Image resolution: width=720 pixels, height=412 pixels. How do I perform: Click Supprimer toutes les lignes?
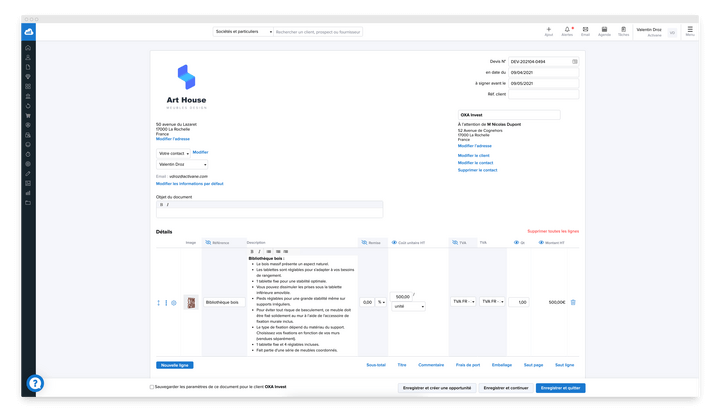click(553, 231)
